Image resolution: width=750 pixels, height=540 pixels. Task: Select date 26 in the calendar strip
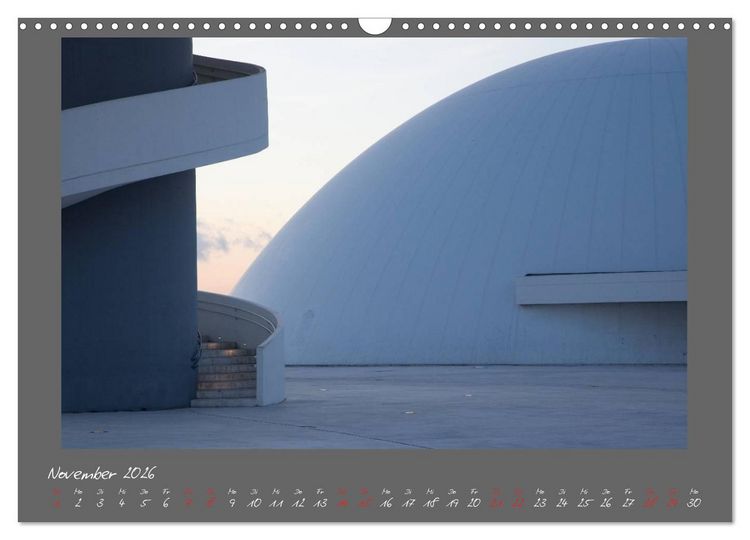coord(606,503)
